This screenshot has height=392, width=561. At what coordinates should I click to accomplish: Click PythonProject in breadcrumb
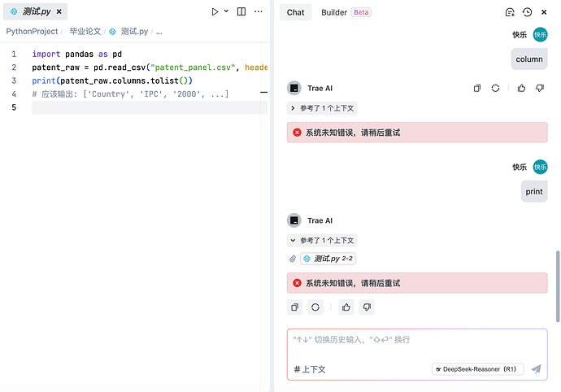point(32,32)
